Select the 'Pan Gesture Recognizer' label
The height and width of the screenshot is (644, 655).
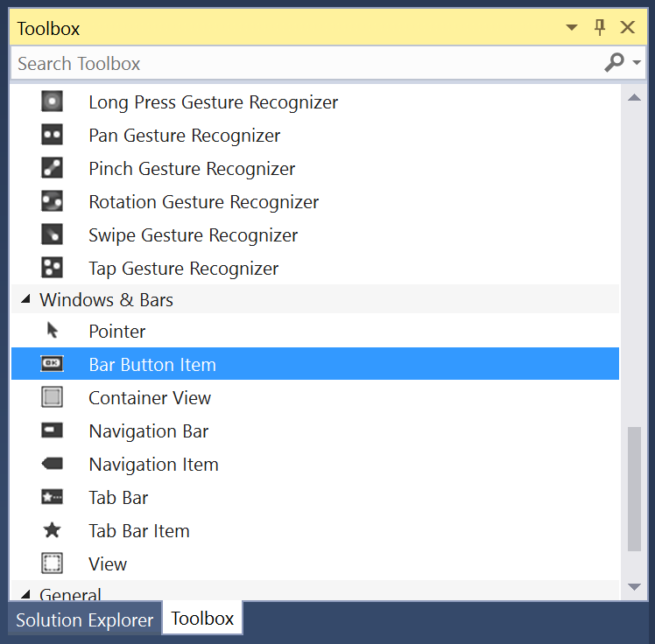pos(184,136)
